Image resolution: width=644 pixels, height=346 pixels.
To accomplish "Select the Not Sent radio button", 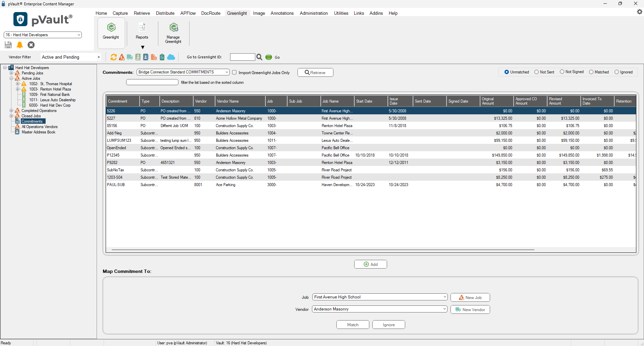I will tap(537, 72).
